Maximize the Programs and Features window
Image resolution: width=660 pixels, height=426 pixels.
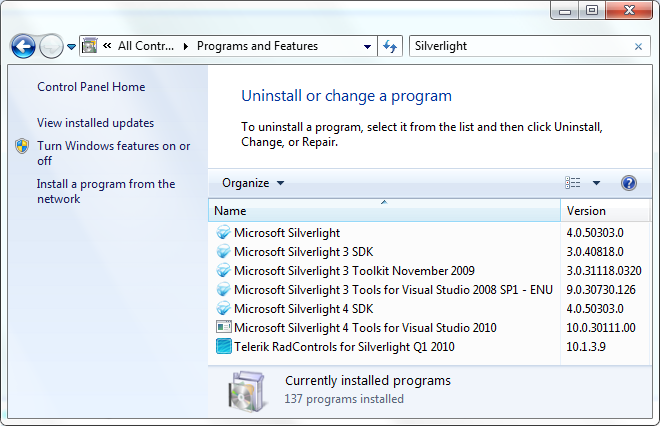point(592,11)
